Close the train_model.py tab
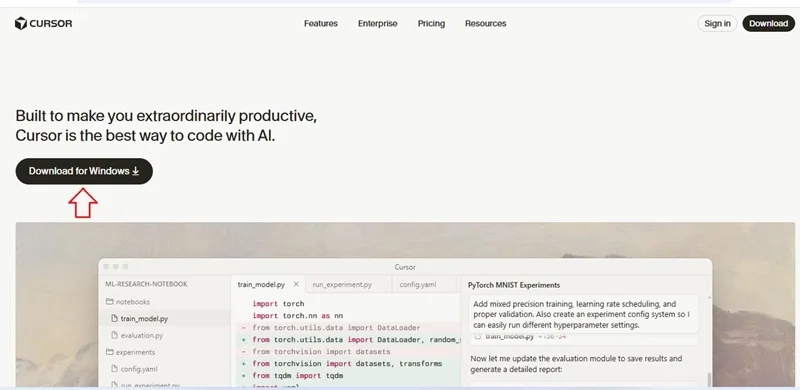This screenshot has height=390, width=800. pos(296,284)
